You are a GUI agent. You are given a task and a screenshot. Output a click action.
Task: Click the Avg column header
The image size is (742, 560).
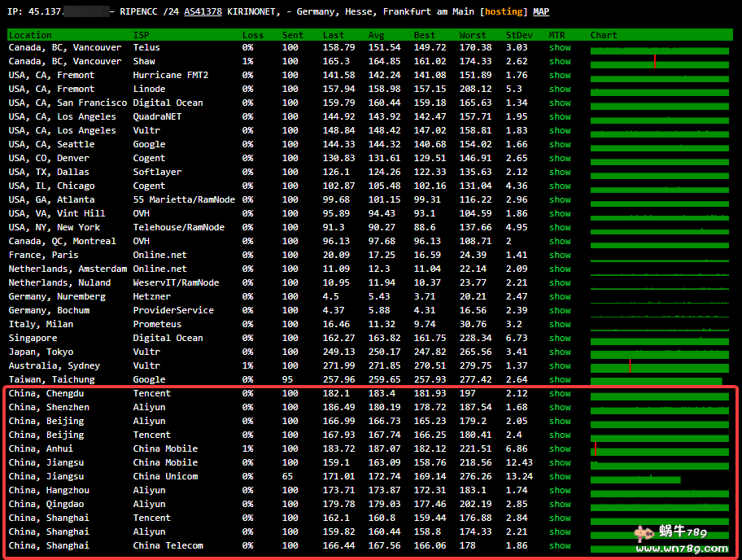pos(375,35)
